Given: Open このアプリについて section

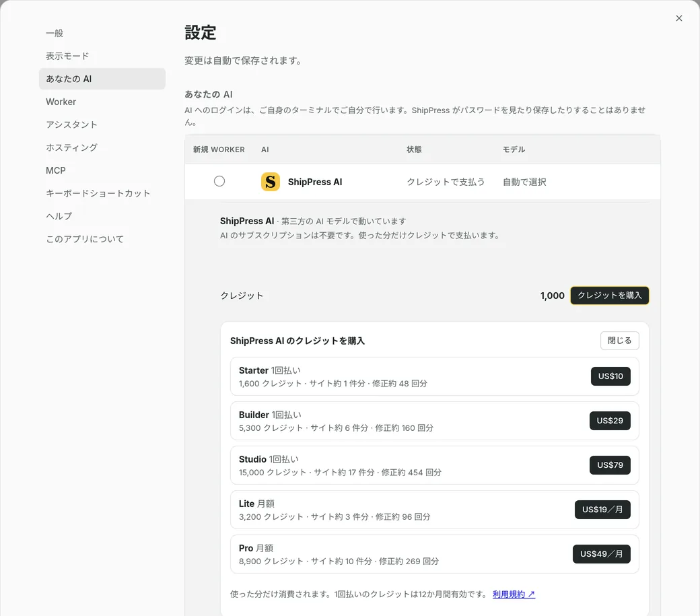Looking at the screenshot, I should coord(102,239).
